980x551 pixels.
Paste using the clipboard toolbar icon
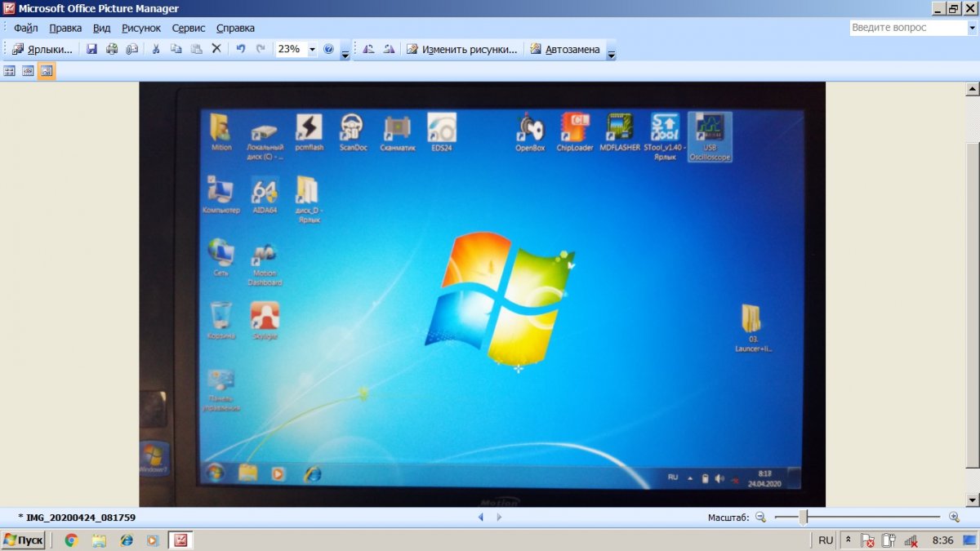click(x=196, y=49)
